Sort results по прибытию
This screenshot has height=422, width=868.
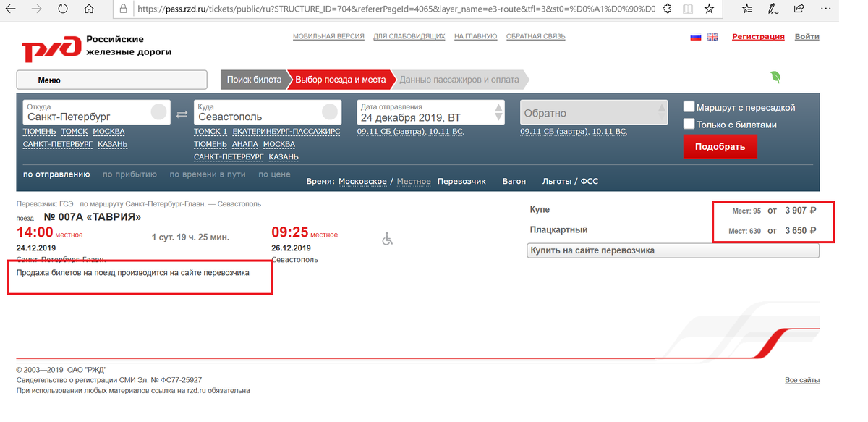(129, 174)
